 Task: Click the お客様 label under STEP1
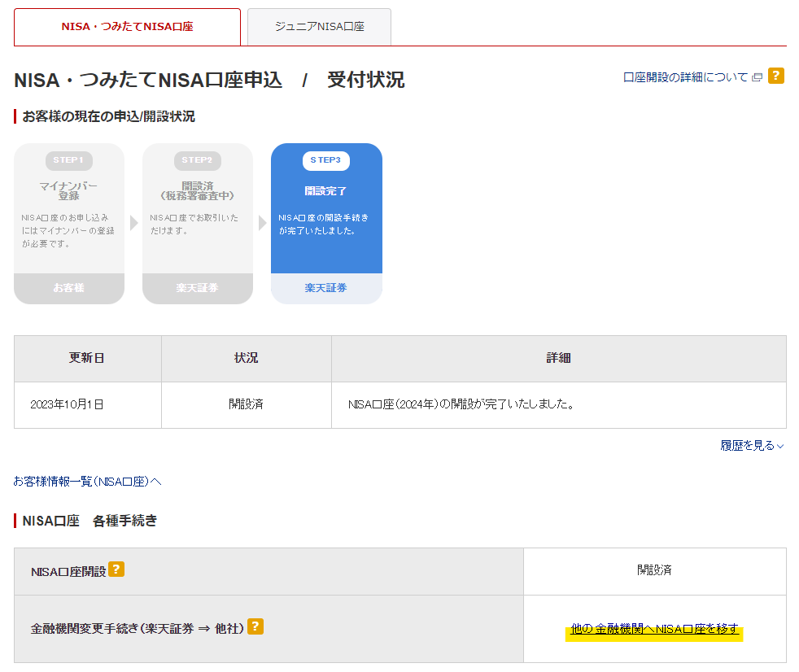click(x=69, y=288)
